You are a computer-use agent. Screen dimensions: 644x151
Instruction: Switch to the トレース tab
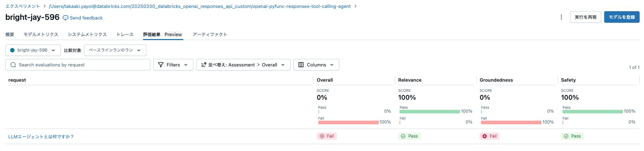click(x=125, y=35)
